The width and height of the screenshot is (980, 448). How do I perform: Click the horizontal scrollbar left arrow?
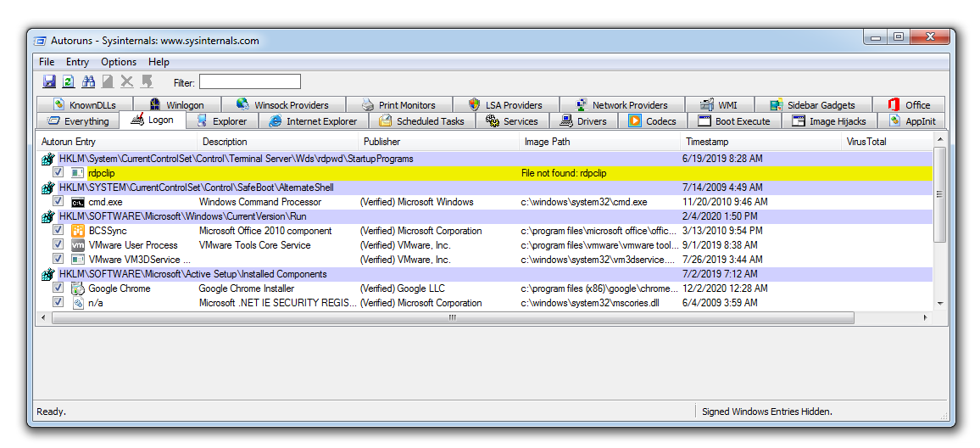(43, 318)
